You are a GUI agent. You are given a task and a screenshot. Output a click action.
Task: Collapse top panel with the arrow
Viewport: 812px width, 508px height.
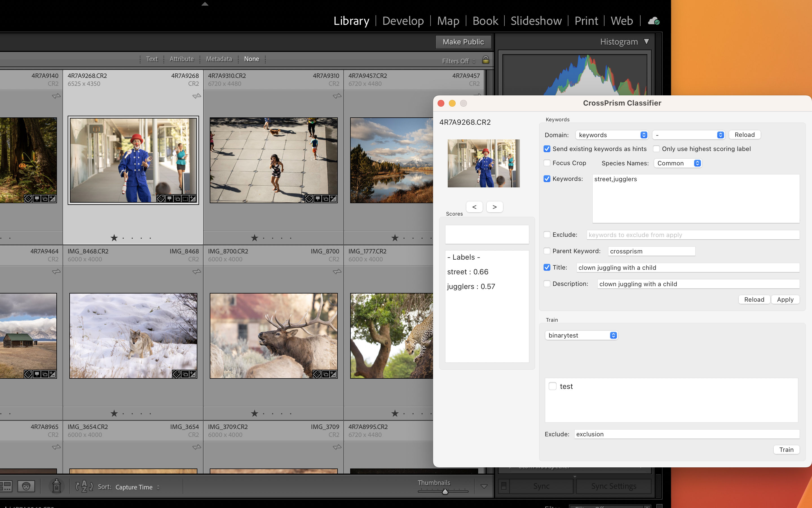(205, 4)
